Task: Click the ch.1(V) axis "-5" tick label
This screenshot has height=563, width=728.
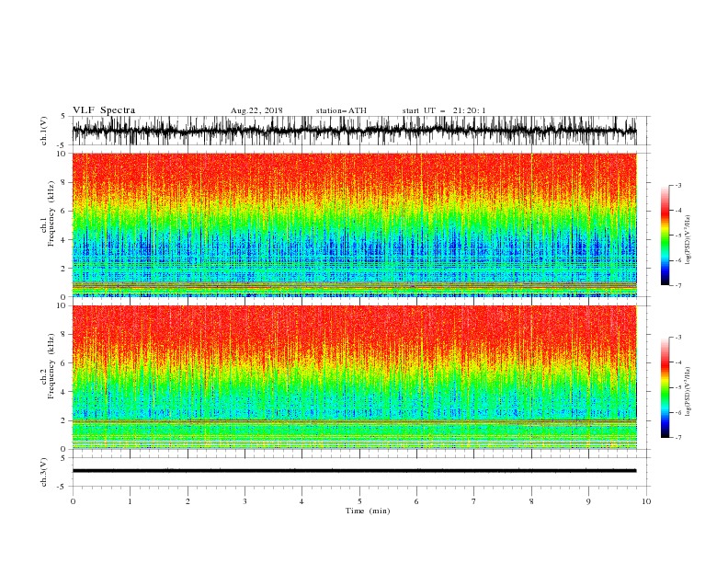Action: tap(63, 145)
